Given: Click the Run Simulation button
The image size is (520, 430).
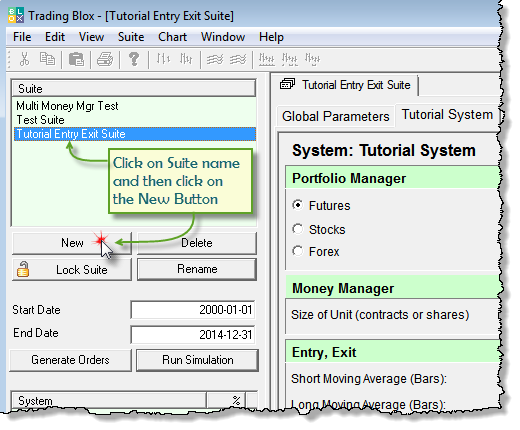Looking at the screenshot, I should coord(198,360).
